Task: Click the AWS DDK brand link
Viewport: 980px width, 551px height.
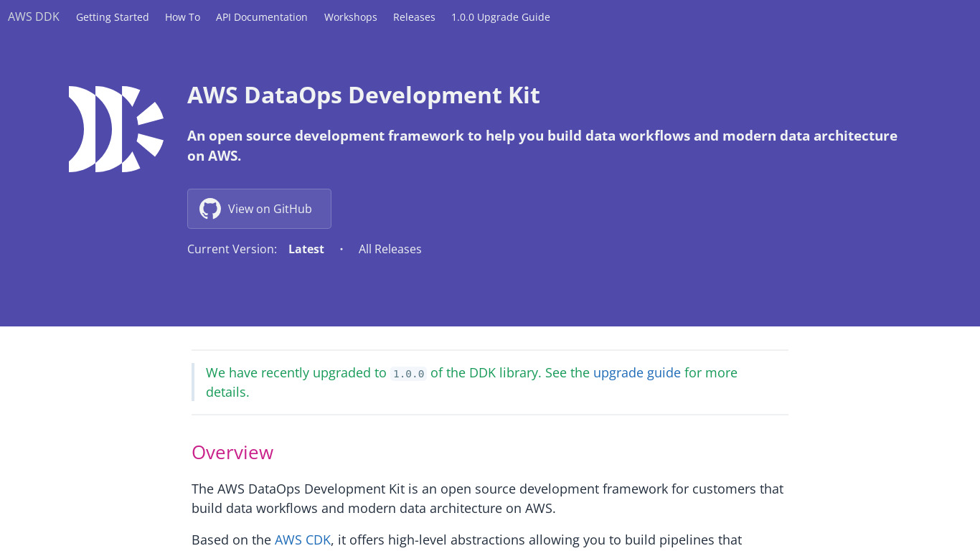Action: [x=34, y=17]
